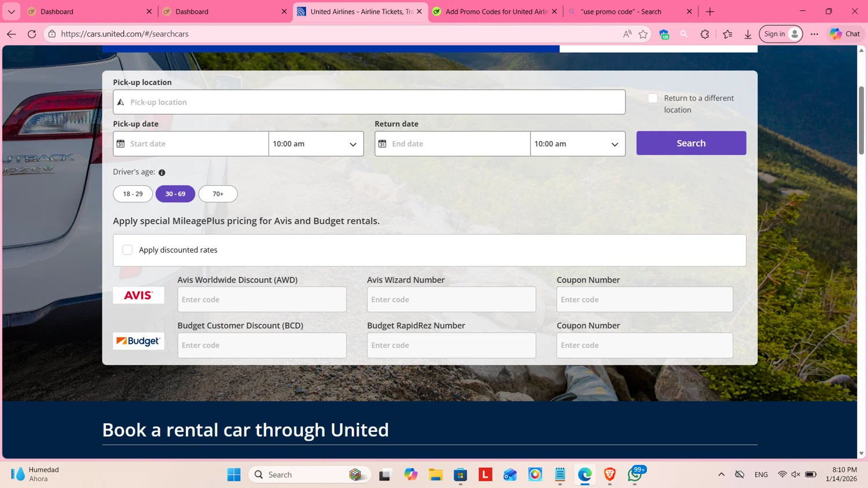Click the Pick-up location field
868x488 pixels.
click(x=369, y=102)
